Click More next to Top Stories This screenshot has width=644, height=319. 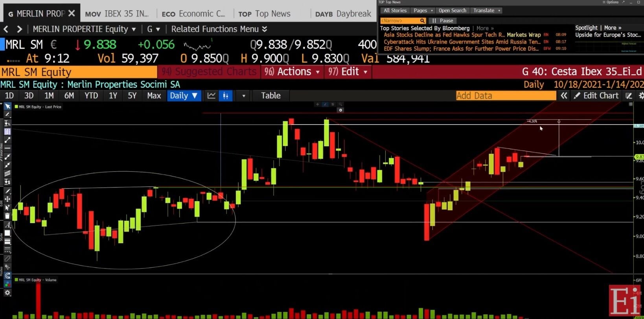485,28
